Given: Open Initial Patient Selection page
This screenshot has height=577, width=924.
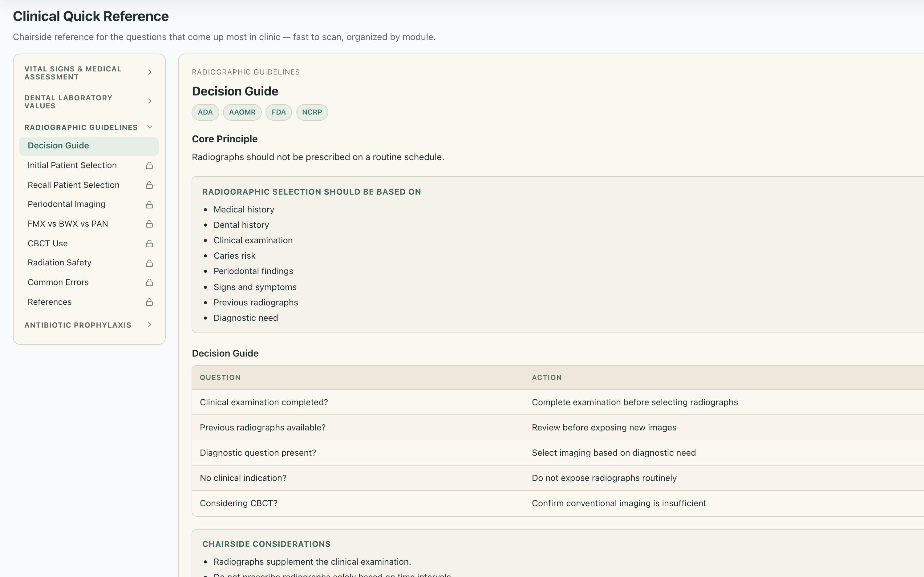Looking at the screenshot, I should pyautogui.click(x=89, y=165).
